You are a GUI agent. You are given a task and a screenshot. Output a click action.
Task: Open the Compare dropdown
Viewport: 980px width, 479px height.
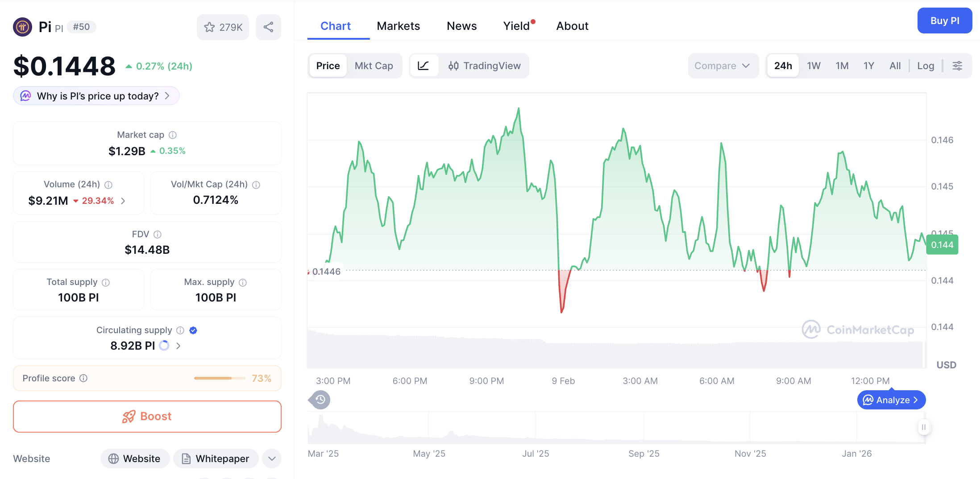click(x=723, y=66)
